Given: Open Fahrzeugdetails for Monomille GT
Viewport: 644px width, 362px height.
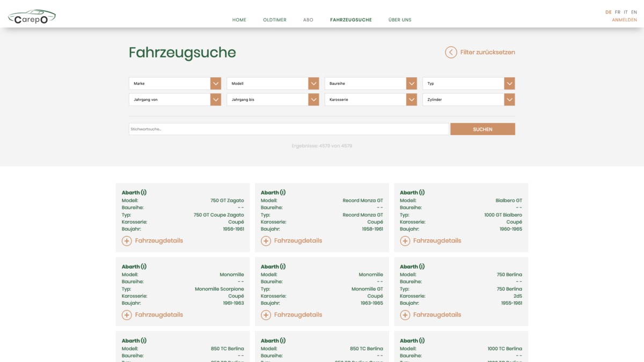Looking at the screenshot, I should tap(298, 315).
